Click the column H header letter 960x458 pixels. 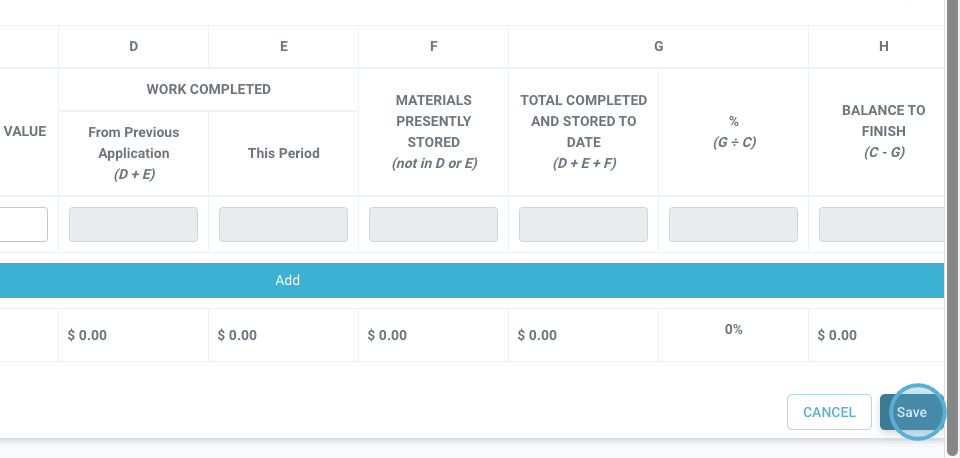[x=883, y=46]
